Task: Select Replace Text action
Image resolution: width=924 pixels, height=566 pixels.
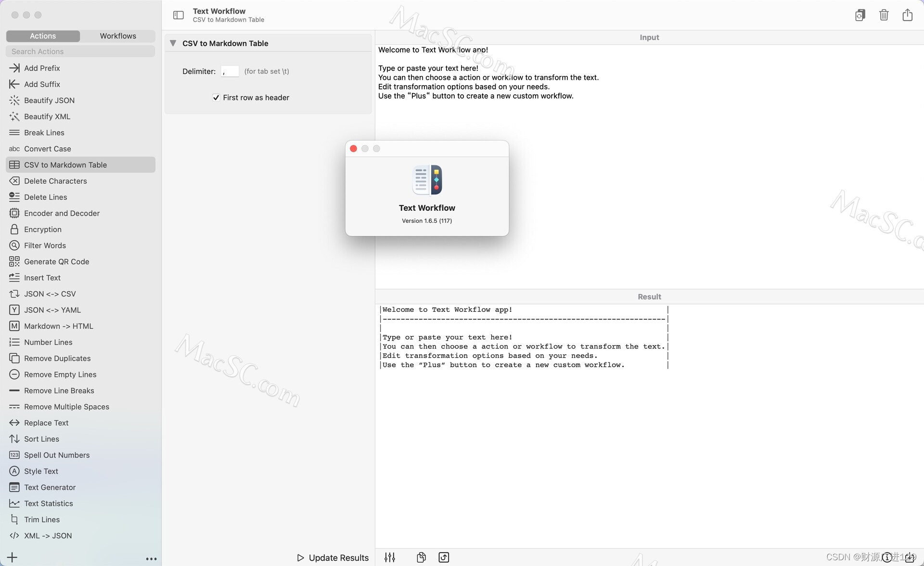Action: click(80, 423)
